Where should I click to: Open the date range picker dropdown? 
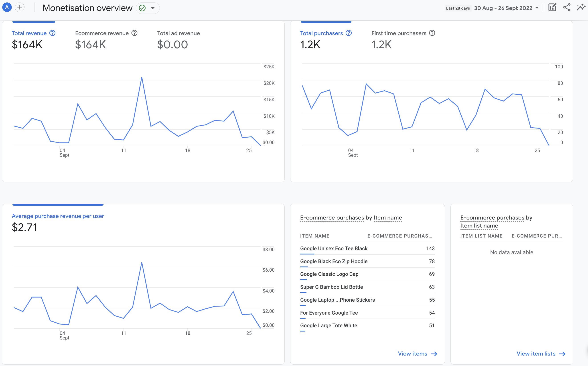[506, 8]
